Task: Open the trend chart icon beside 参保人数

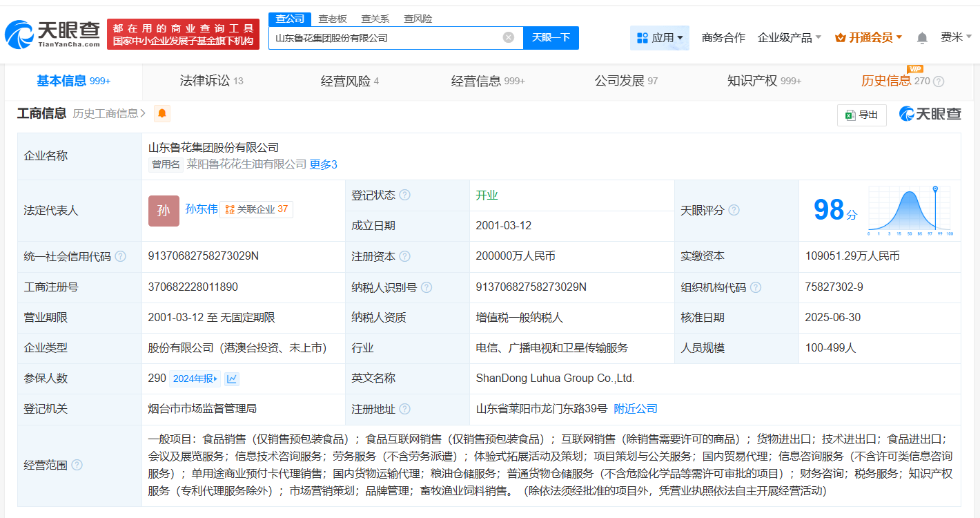Action: point(232,378)
